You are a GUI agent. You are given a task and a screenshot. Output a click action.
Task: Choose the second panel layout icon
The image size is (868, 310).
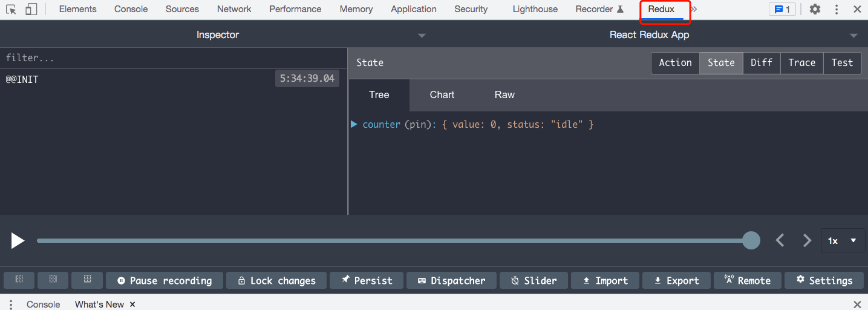53,280
